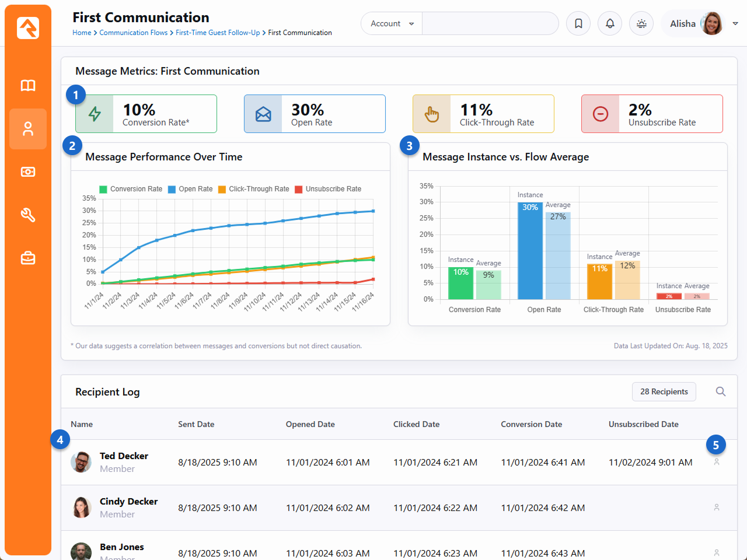Select the people icon in sidebar
The image size is (747, 560).
click(x=28, y=129)
